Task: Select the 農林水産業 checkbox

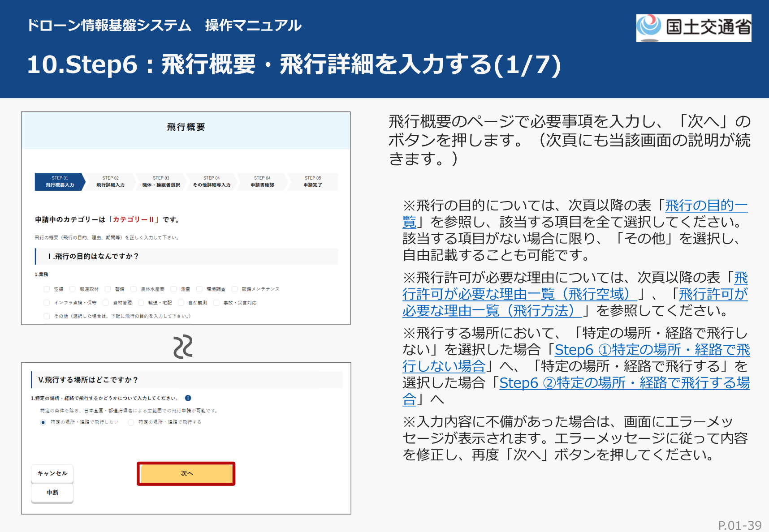Action: pos(134,289)
